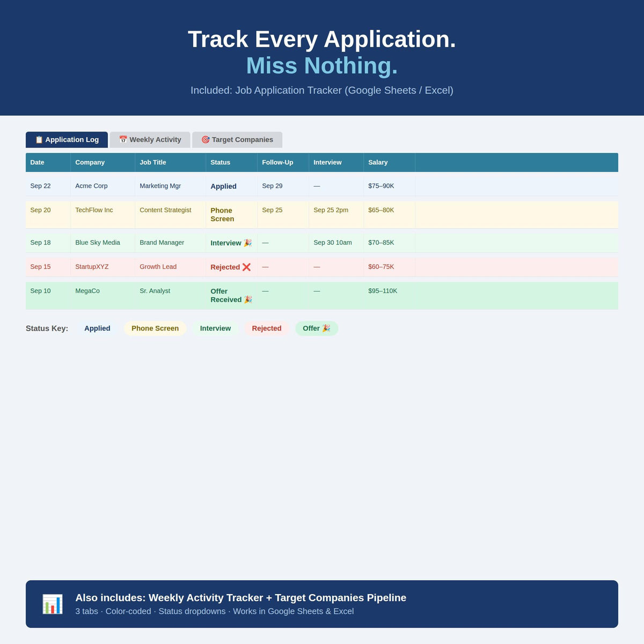Click the party popper icon beside Interview status

tap(247, 243)
